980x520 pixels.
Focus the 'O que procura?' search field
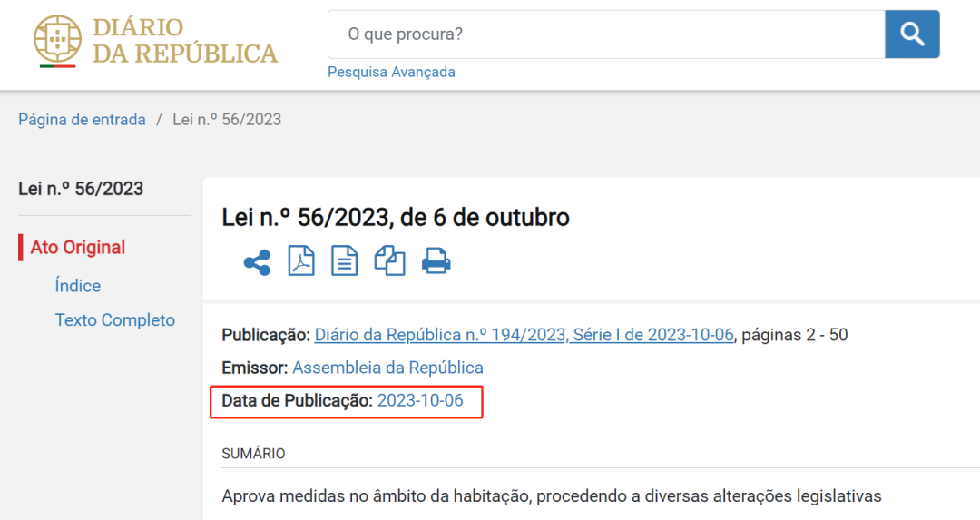606,34
